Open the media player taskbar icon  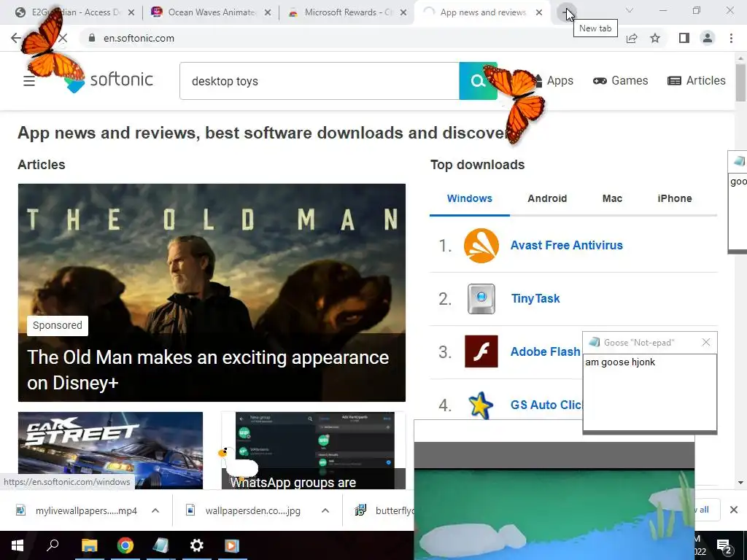(232, 545)
